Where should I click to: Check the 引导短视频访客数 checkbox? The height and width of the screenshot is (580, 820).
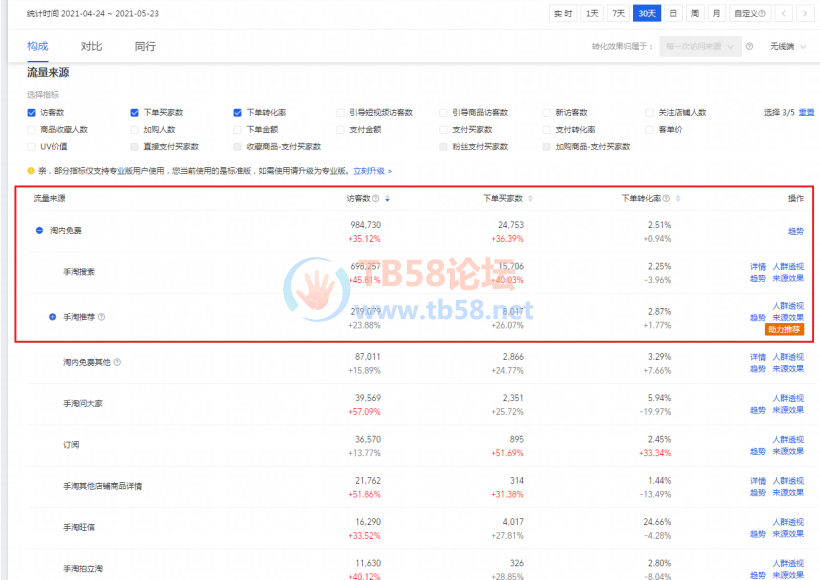(340, 112)
